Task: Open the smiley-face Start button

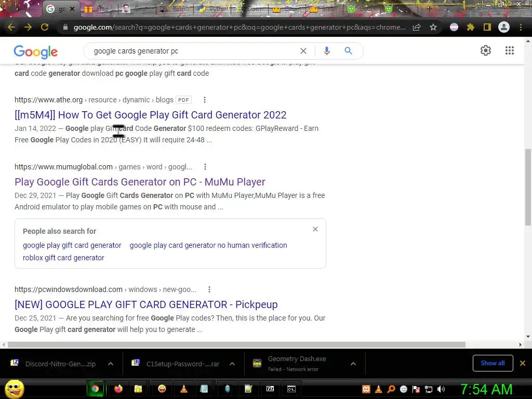Action: pyautogui.click(x=14, y=389)
